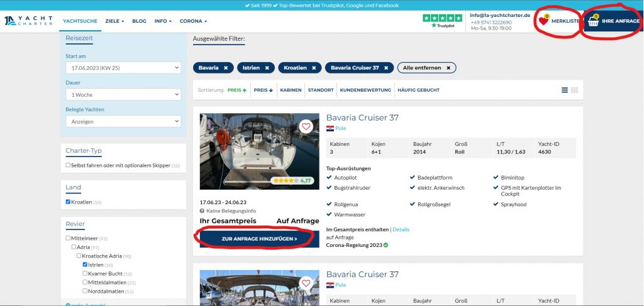Open the Ziele navigation menu
The height and width of the screenshot is (306, 644).
[114, 21]
